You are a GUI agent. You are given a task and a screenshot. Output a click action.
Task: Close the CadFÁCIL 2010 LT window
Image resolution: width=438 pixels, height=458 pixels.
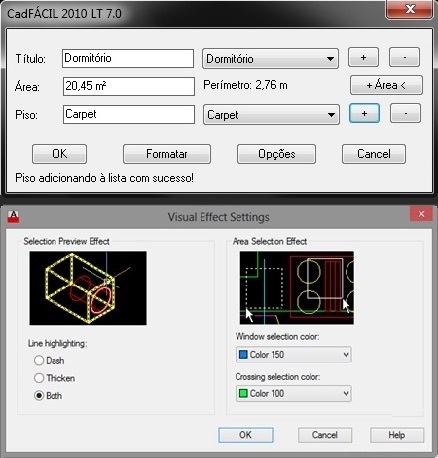(410, 9)
